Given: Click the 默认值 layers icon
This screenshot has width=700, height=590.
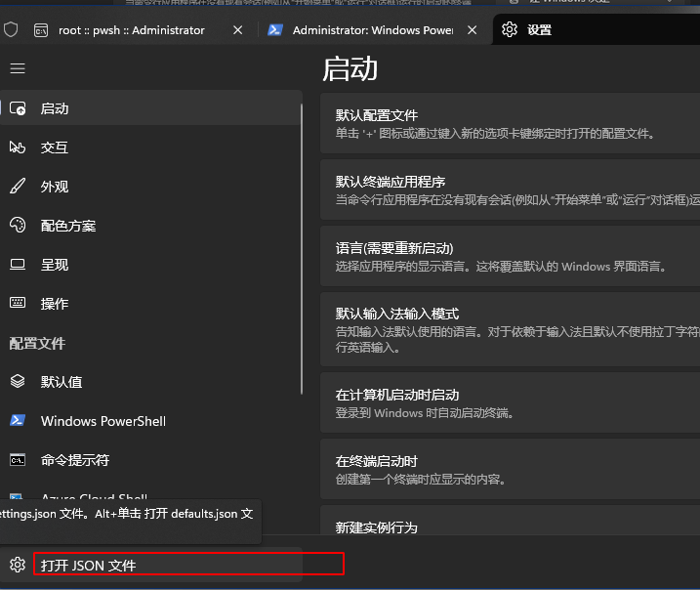Looking at the screenshot, I should point(18,382).
